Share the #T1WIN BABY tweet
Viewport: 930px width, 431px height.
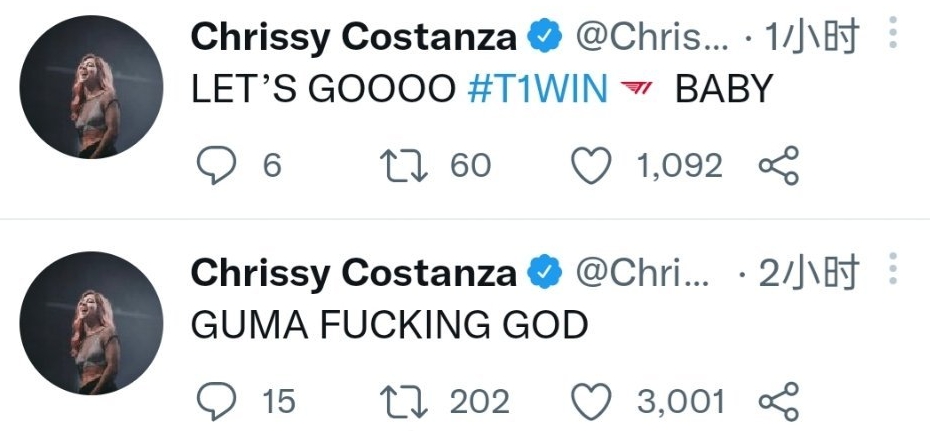point(779,166)
